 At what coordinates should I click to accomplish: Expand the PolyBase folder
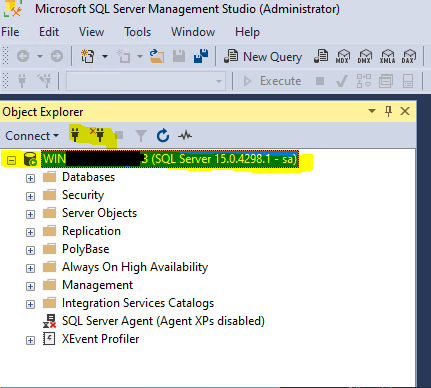30,250
